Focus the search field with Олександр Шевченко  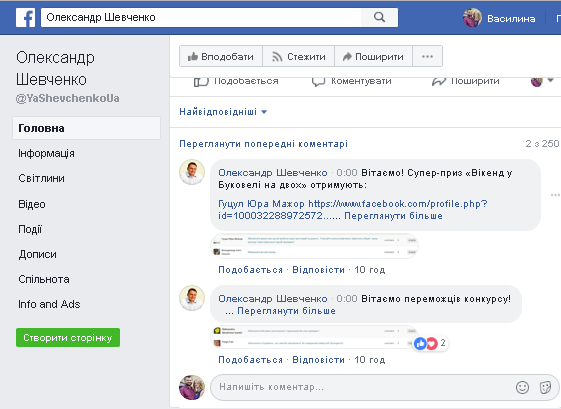[x=201, y=18]
